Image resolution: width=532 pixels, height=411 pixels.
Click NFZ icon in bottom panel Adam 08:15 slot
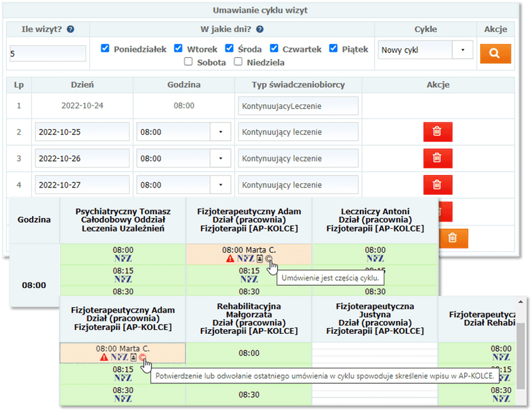[123, 378]
